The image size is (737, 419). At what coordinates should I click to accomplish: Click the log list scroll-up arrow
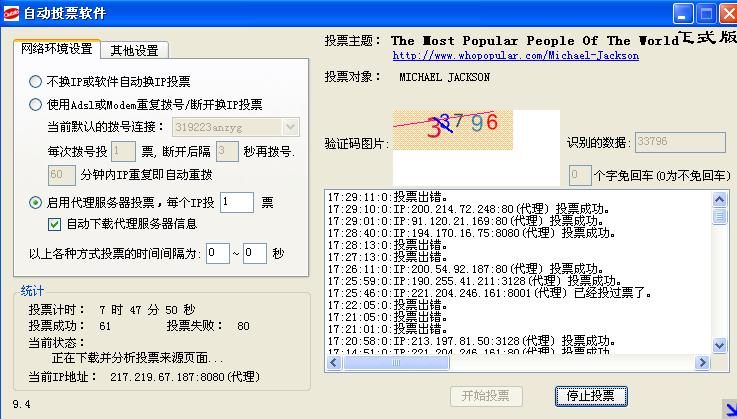(719, 196)
